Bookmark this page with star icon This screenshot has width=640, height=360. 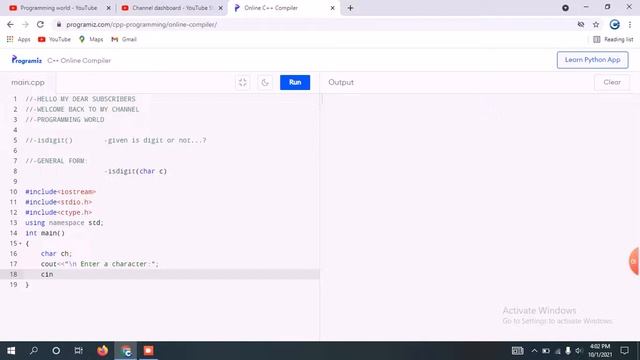click(596, 24)
